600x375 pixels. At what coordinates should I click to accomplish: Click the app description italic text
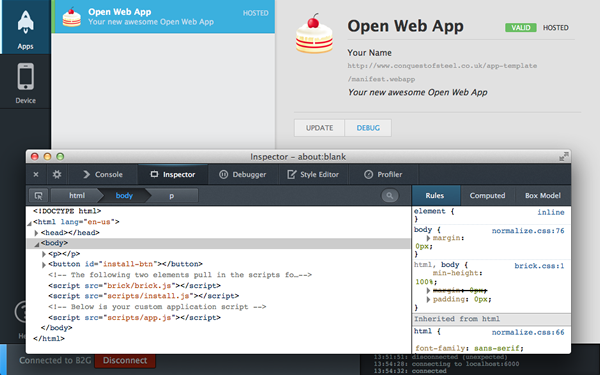[417, 93]
